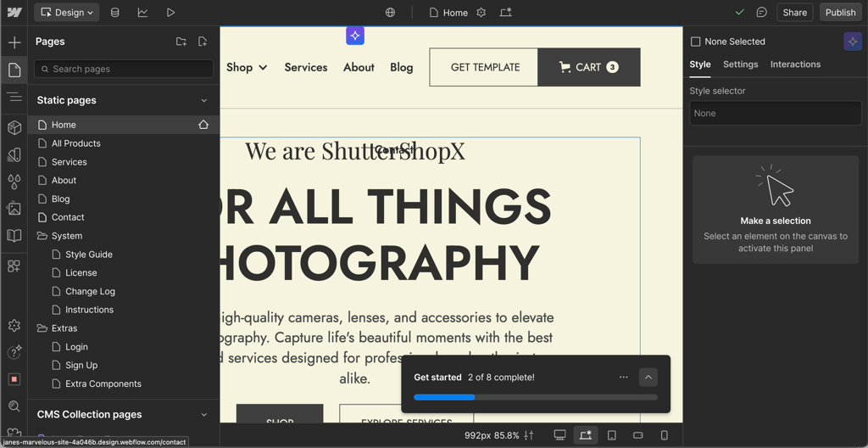Click the About nav link
The height and width of the screenshot is (448, 868).
point(359,67)
